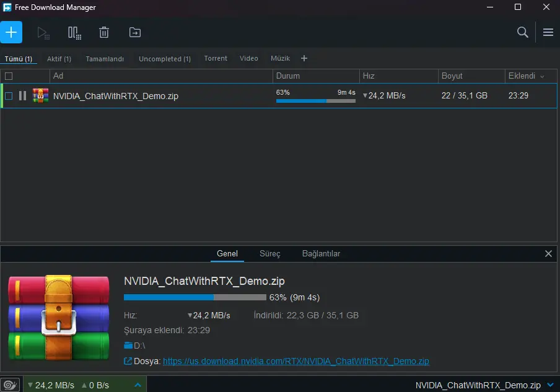This screenshot has width=560, height=392.
Task: Pause the NVIDIA_ChatWithRTX_Demo.zip download row
Action: pos(22,96)
